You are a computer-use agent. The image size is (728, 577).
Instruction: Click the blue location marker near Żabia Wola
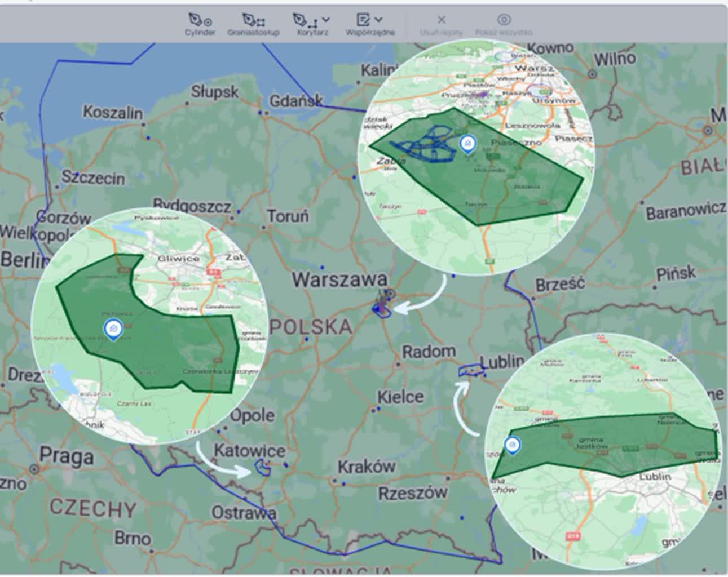point(470,145)
